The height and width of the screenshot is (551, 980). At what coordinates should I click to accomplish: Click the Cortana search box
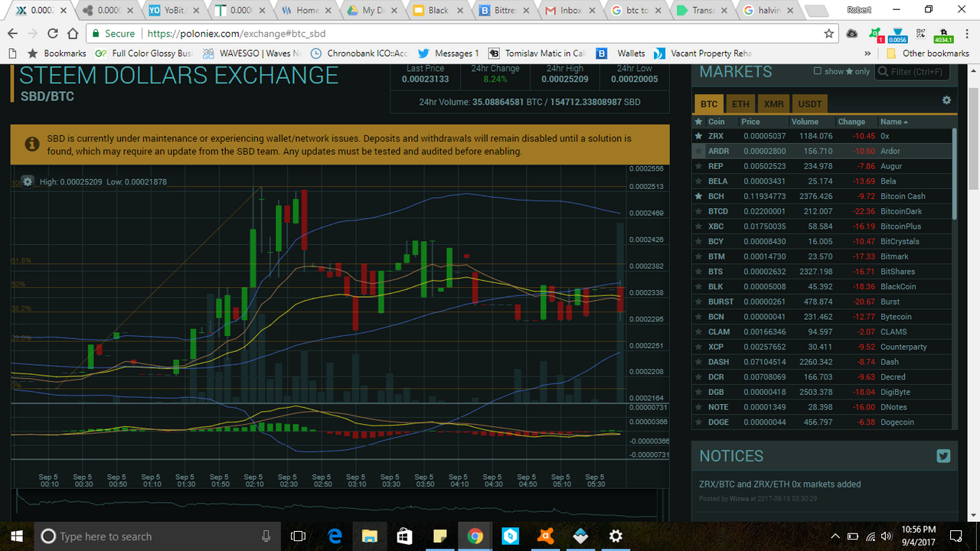[x=157, y=536]
